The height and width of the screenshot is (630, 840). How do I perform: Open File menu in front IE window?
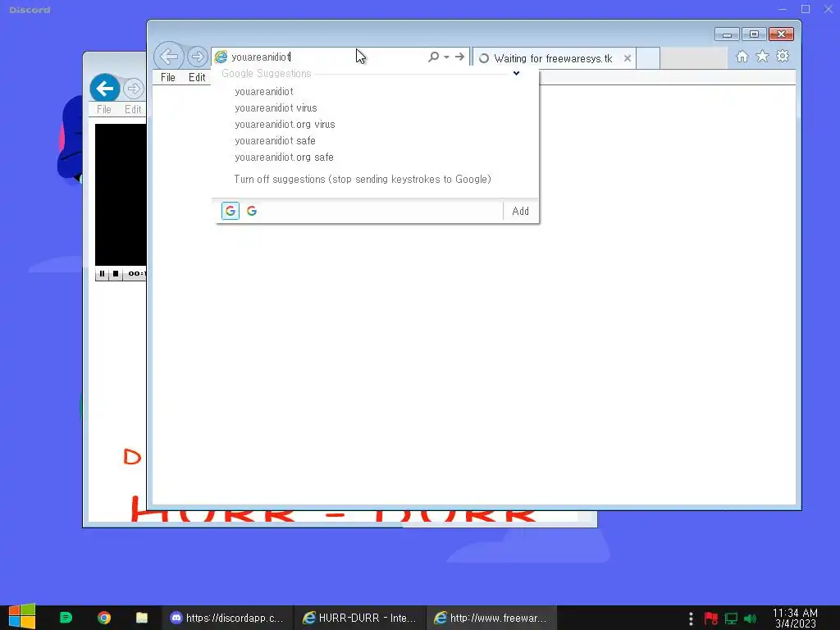click(167, 77)
